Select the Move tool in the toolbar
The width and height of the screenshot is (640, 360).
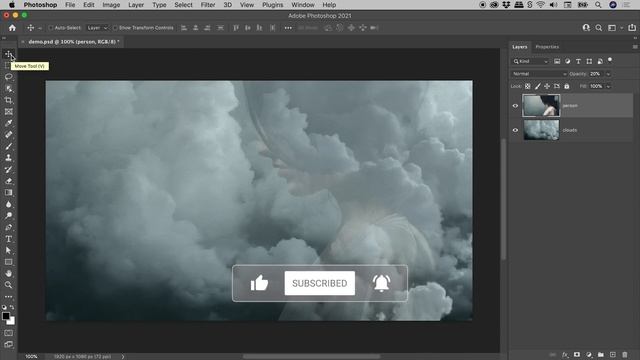pyautogui.click(x=8, y=54)
